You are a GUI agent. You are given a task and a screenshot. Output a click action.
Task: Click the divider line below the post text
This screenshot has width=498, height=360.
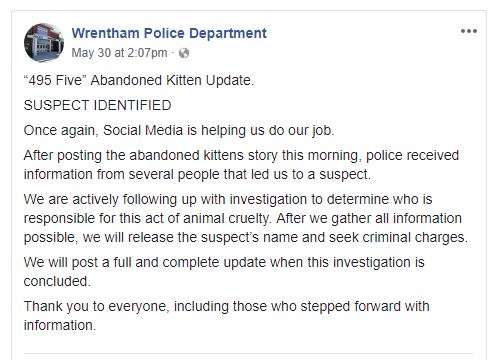248,353
